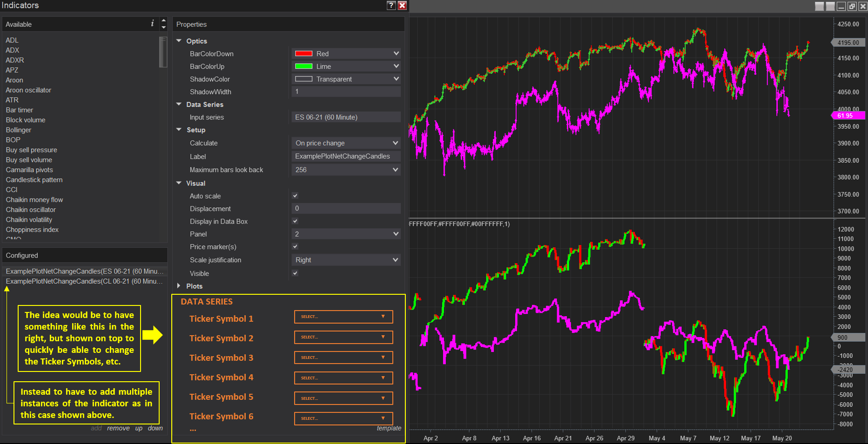Viewport: 868px width, 444px height.
Task: Click the template link
Action: 389,428
